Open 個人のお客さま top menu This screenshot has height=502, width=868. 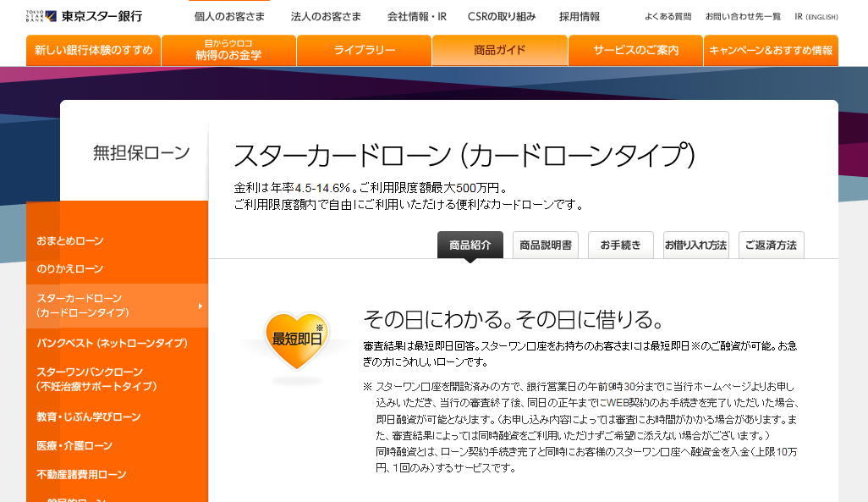229,17
